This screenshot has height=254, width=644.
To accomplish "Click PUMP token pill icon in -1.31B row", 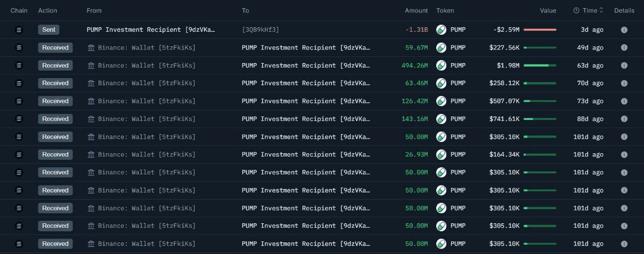I will (441, 30).
